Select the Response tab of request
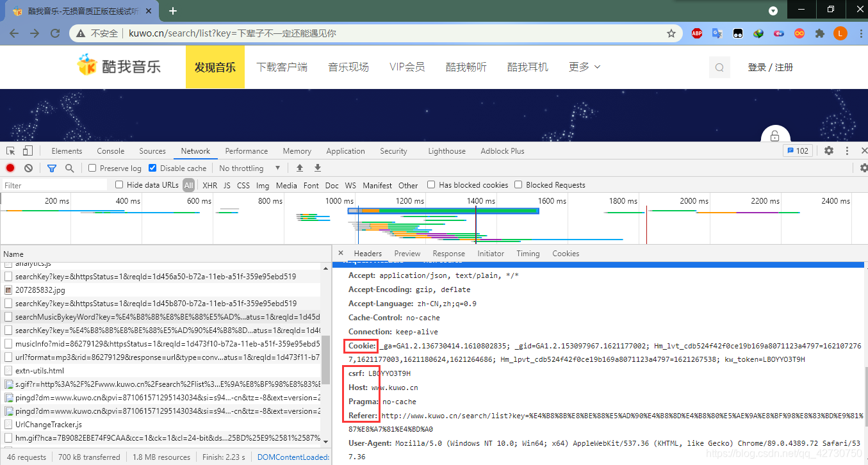 click(449, 253)
